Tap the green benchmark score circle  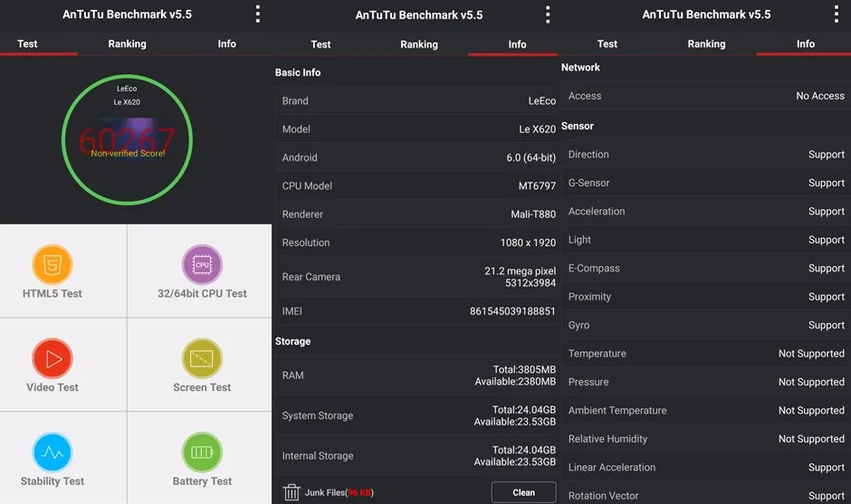pos(127,140)
